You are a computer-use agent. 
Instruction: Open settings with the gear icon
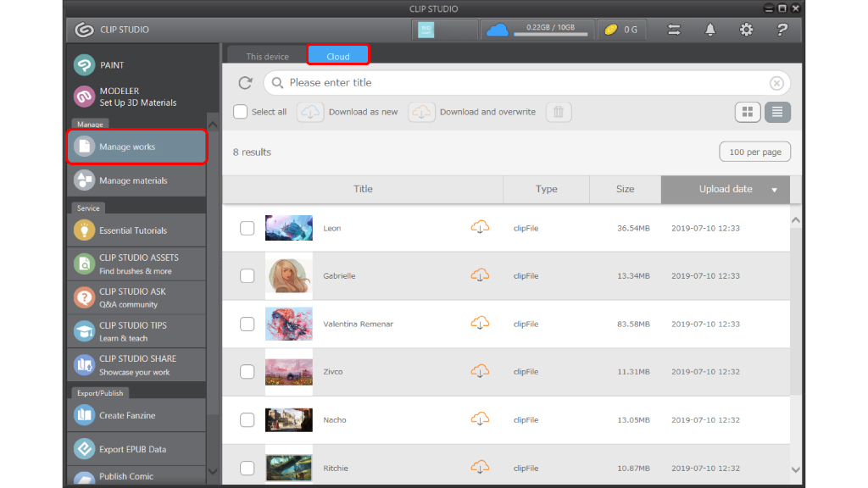click(x=746, y=30)
